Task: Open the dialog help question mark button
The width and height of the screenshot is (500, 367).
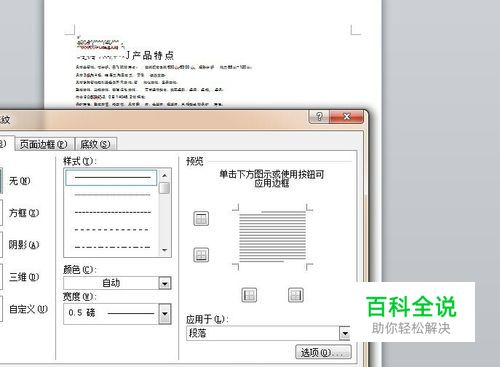Action: pyautogui.click(x=319, y=116)
